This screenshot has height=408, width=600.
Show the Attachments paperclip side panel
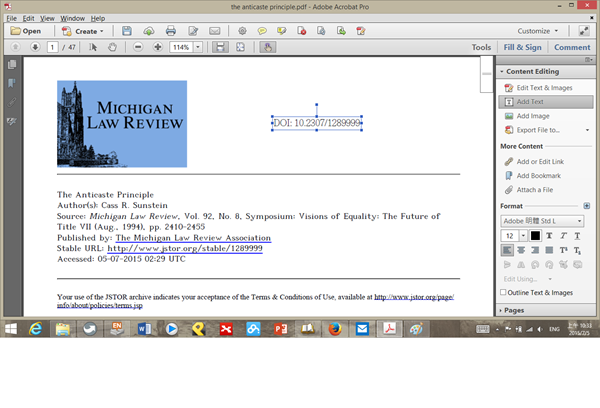click(x=12, y=102)
